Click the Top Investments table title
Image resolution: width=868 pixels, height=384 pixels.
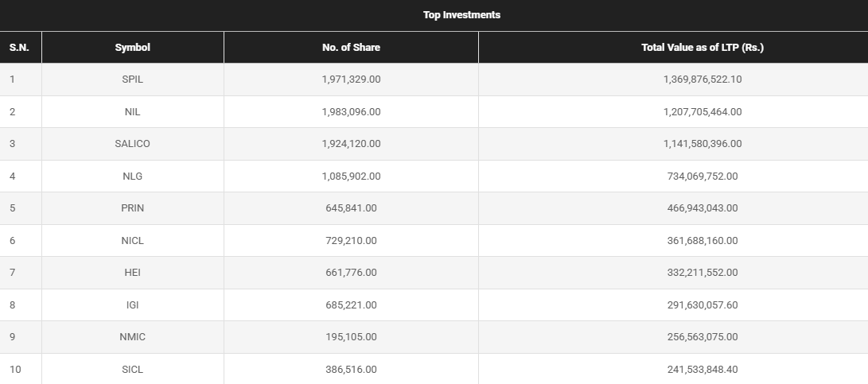[x=461, y=15]
